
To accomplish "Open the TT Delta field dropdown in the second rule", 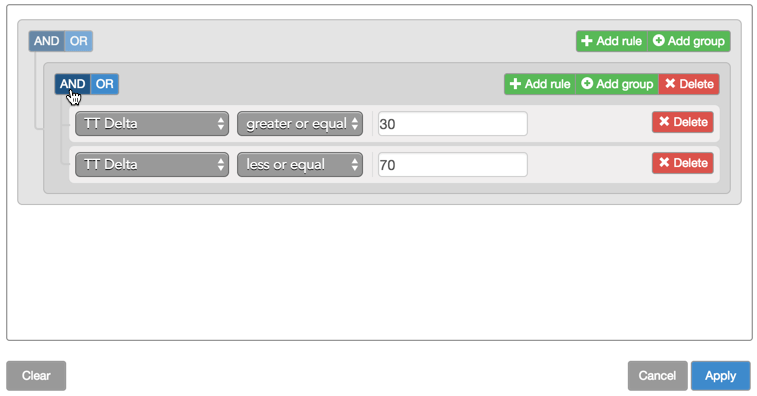I will point(152,165).
